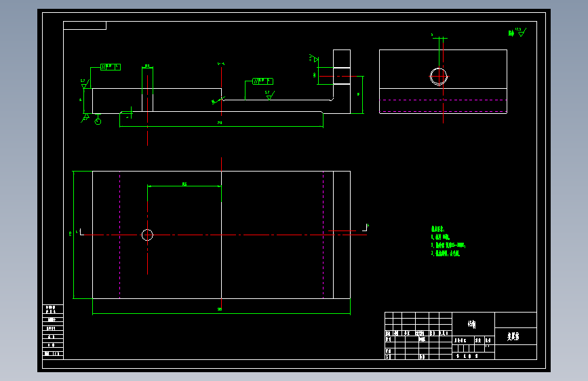Click the green technical requirements notes
588x381 pixels.
tap(448, 241)
